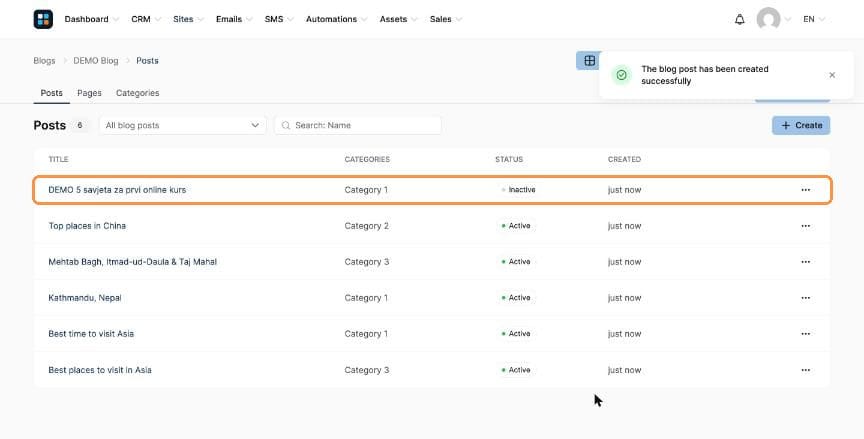Click the CATEGORIES column header
This screenshot has width=864, height=439.
click(x=367, y=159)
